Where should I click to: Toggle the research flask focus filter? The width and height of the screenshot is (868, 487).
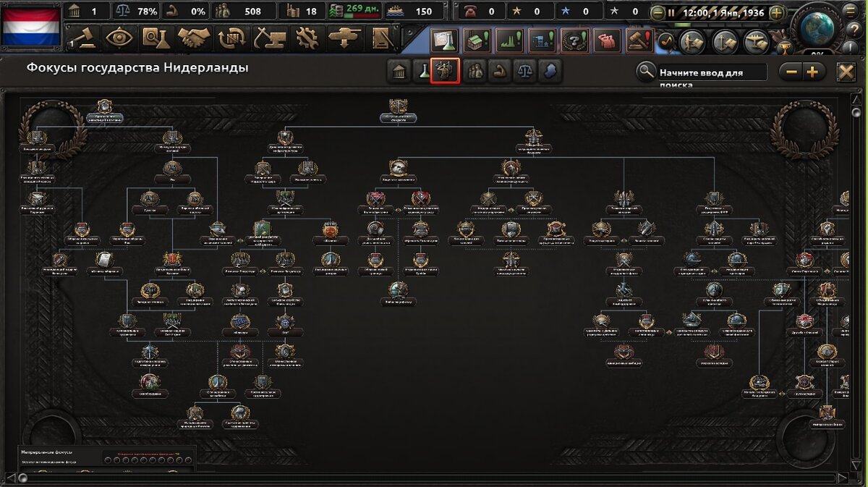point(422,72)
